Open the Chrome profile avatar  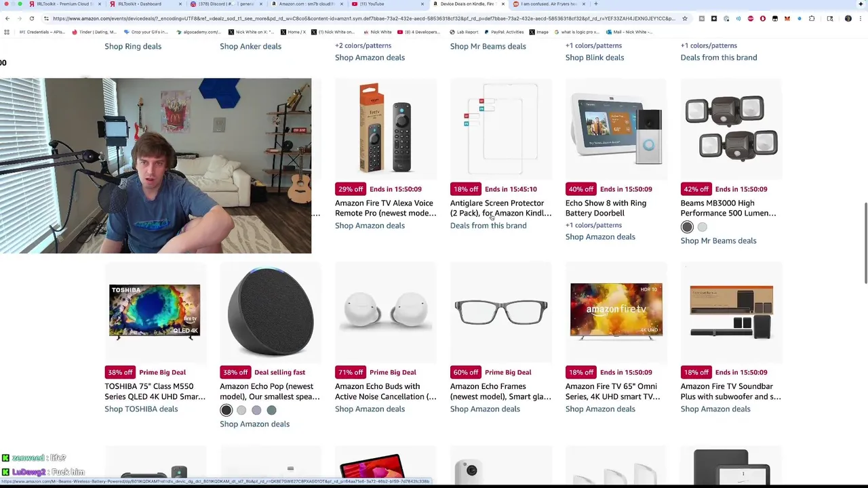[848, 18]
